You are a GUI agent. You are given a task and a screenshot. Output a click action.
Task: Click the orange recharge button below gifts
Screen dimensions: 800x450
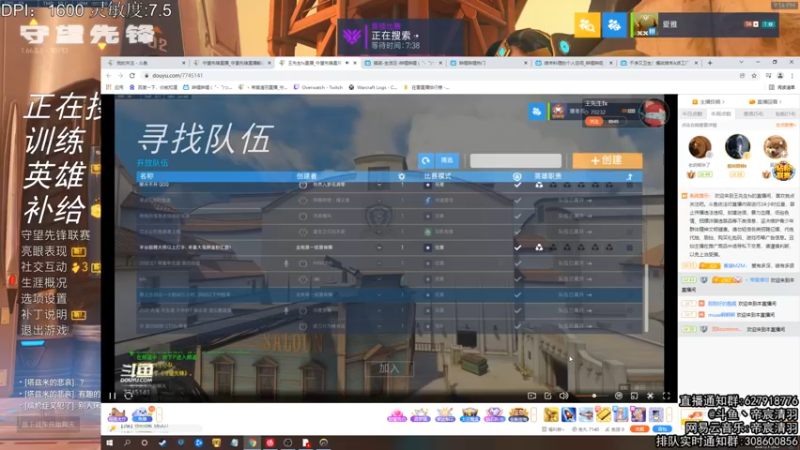(x=639, y=429)
